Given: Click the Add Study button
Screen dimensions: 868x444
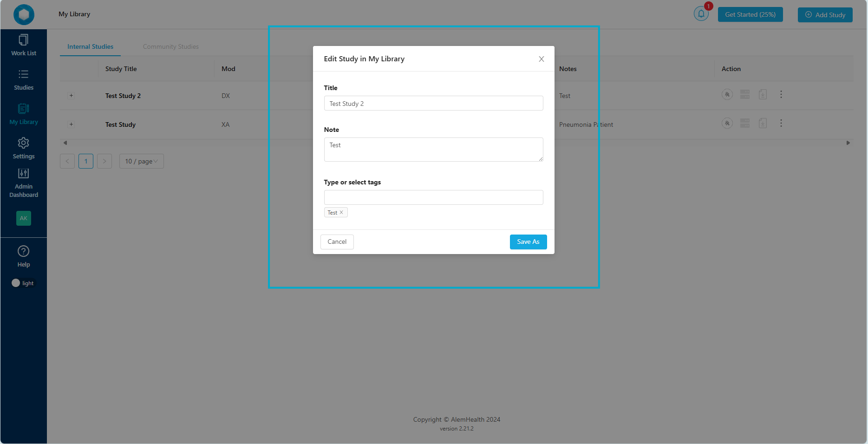Looking at the screenshot, I should 825,15.
